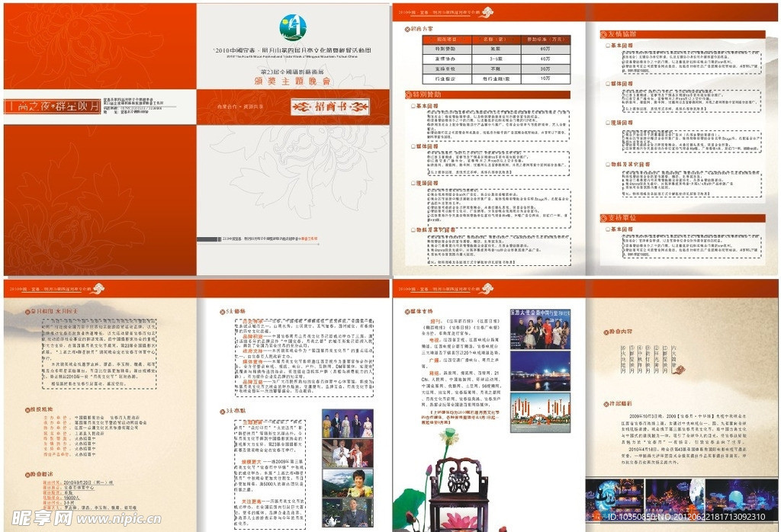Image resolution: width=781 pixels, height=532 pixels.
Task: Click the 60万 cell in sponsorship table
Action: tap(545, 48)
